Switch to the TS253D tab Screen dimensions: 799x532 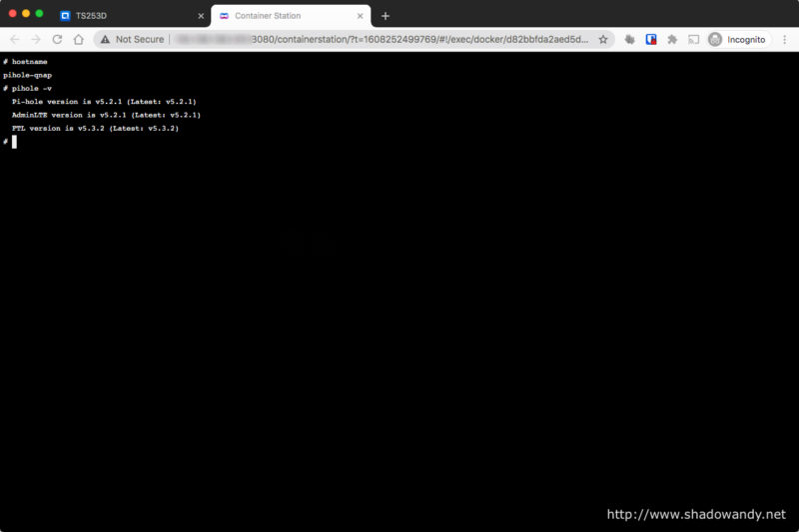120,16
